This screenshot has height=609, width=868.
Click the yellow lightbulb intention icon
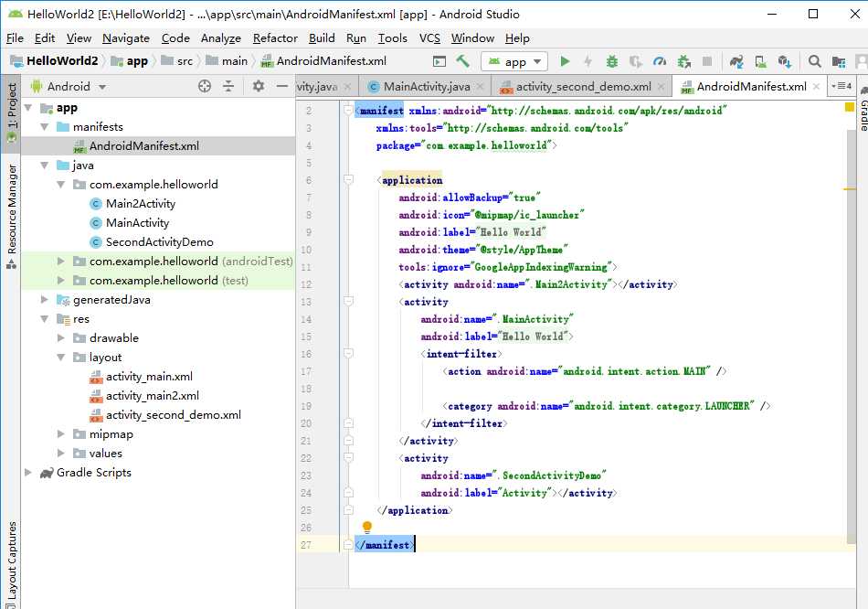(366, 527)
